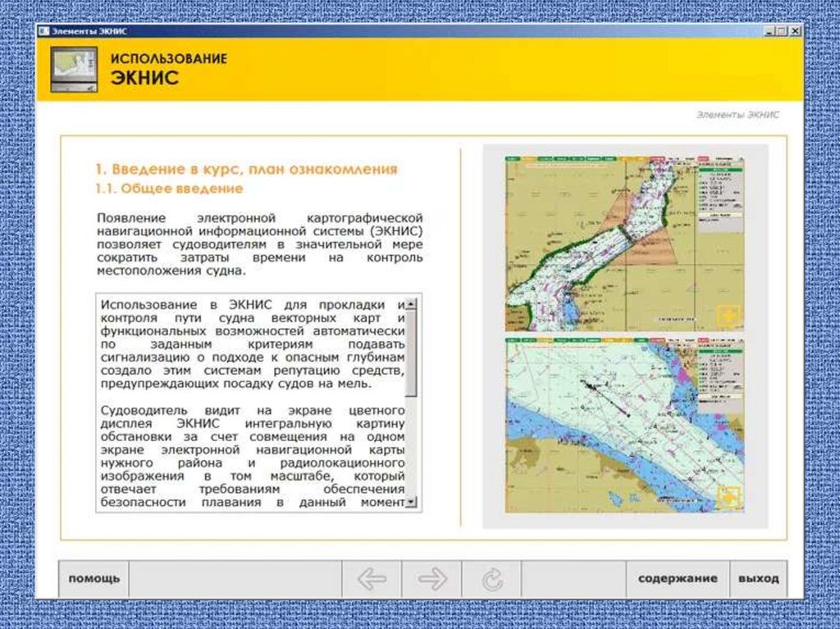Click subheading '1.1. Общее введение'
Screen dimensions: 840x629
(x=169, y=189)
